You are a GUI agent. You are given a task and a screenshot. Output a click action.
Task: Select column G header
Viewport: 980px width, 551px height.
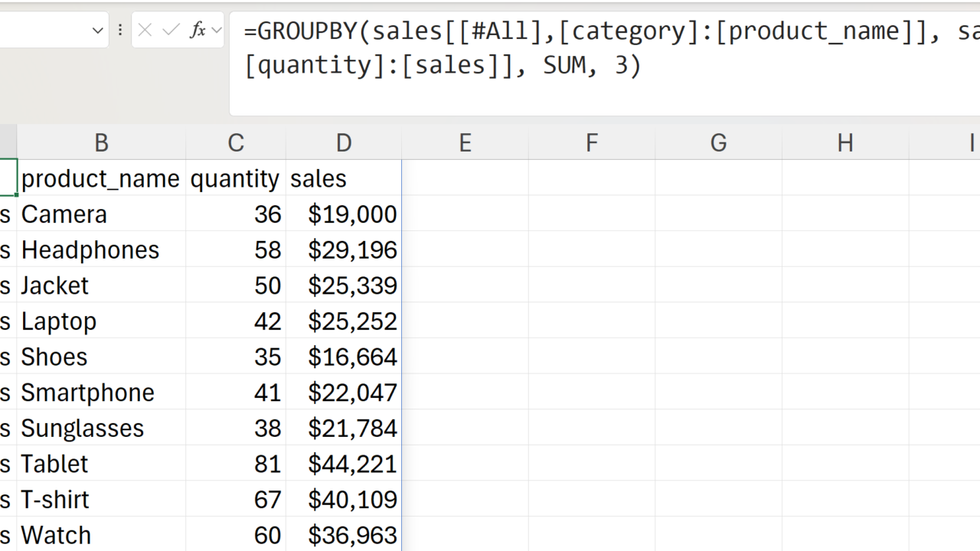tap(718, 142)
